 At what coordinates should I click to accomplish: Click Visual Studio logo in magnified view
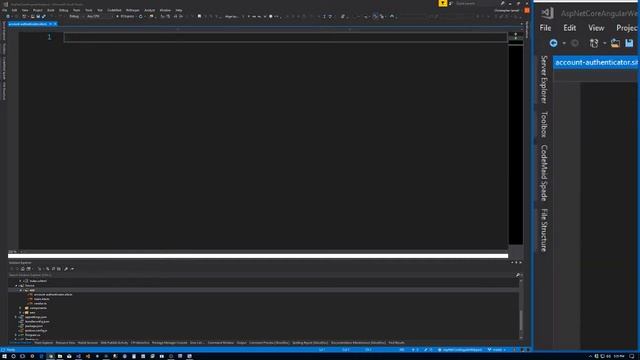click(x=547, y=13)
